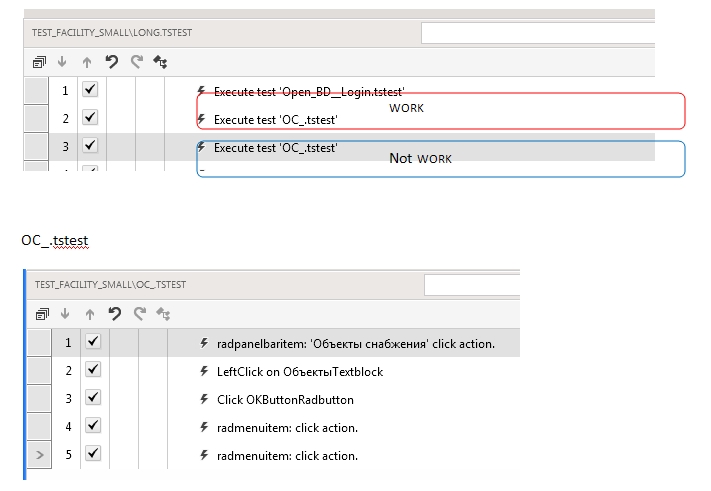711x491 pixels.
Task: Click the row arrow marker beside step 5
Action: pos(39,456)
